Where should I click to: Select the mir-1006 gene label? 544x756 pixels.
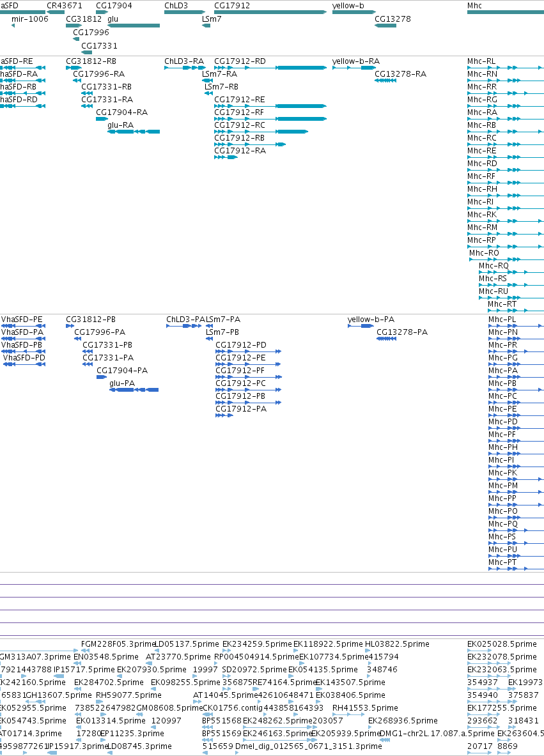[x=30, y=19]
